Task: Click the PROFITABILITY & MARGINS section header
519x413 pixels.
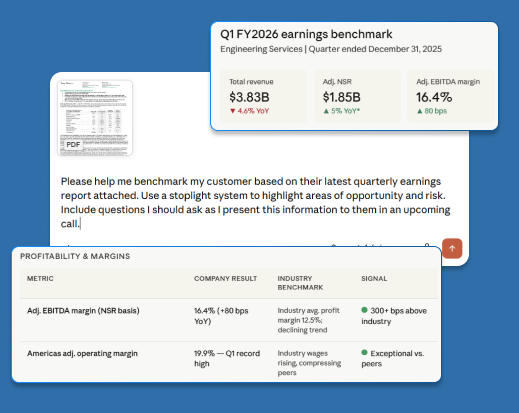Action: point(75,256)
